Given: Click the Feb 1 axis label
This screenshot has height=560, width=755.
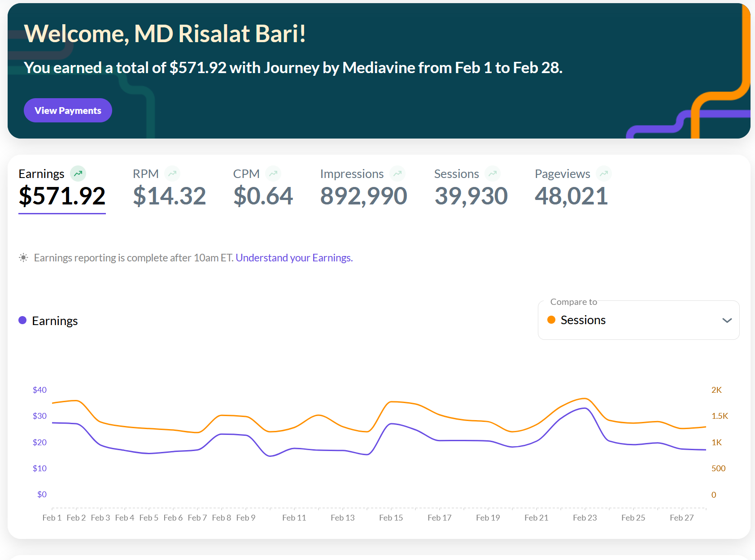Looking at the screenshot, I should [52, 518].
